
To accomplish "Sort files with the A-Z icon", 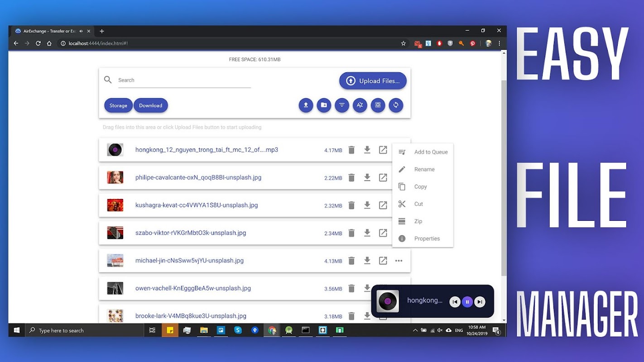I will pos(360,105).
